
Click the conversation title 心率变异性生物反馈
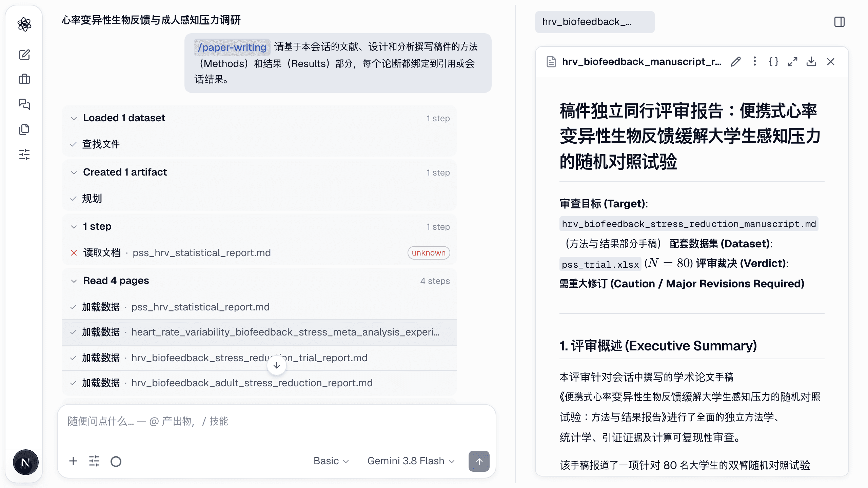coord(151,20)
